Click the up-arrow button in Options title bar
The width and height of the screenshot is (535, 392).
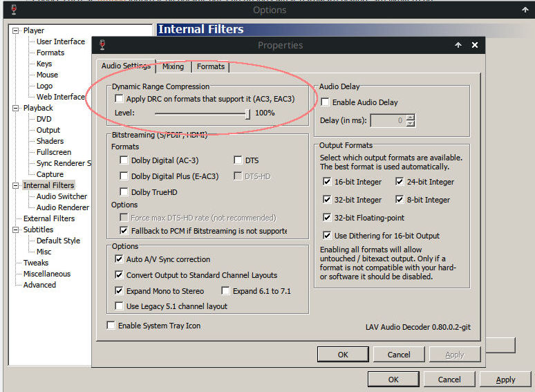[x=525, y=10]
